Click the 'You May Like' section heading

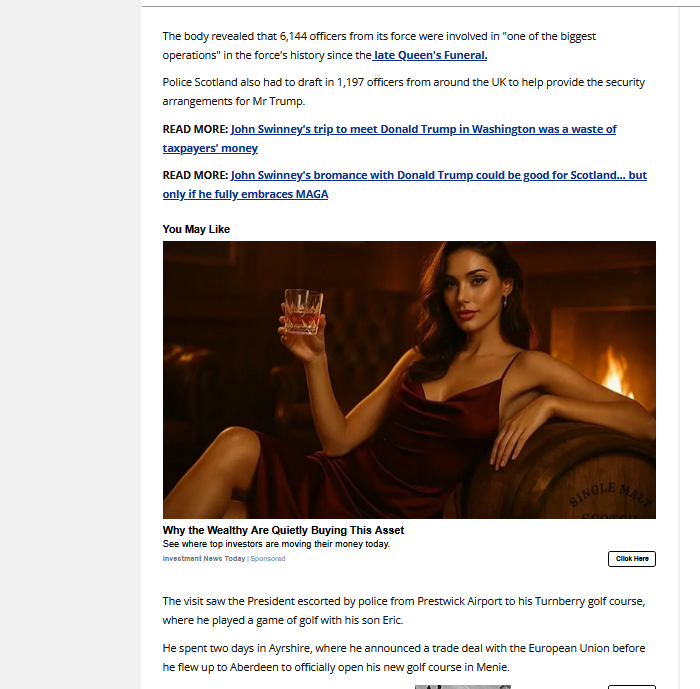point(196,229)
